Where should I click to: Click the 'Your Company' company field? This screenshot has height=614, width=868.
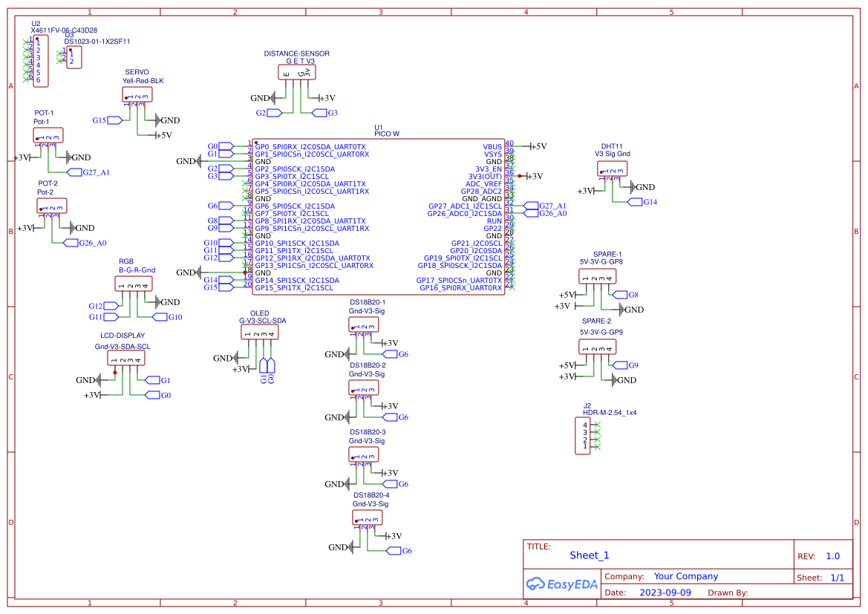[686, 576]
